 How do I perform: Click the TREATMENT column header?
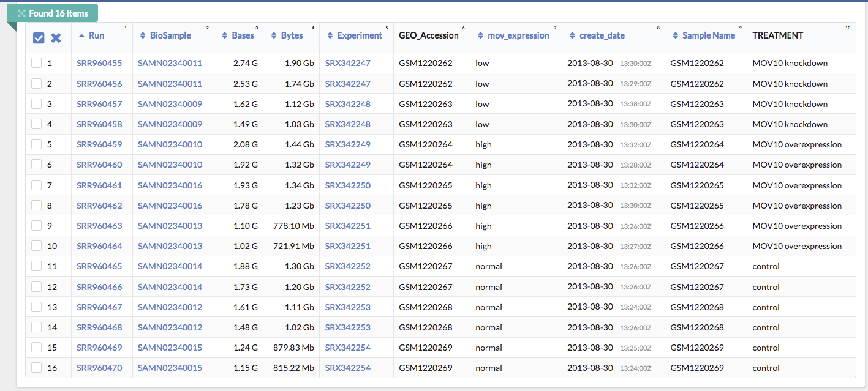[778, 35]
